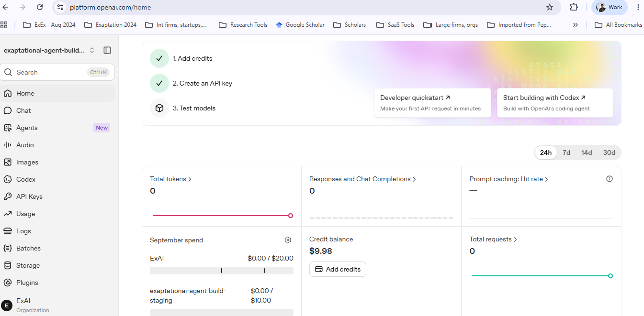Click the Total requests chart end point
Image resolution: width=644 pixels, height=316 pixels.
(610, 276)
